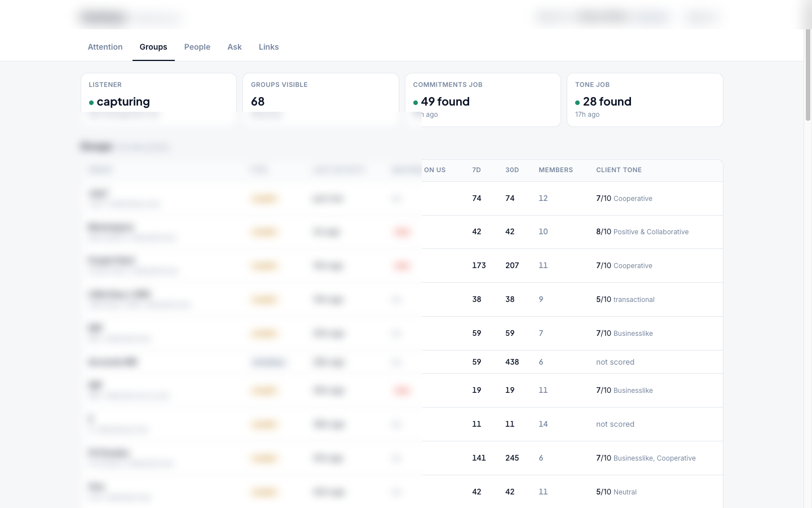Click the 30D value 438

[512, 362]
